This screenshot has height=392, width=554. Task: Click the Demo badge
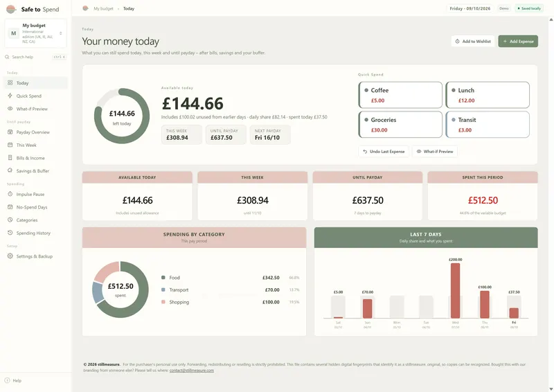point(504,8)
